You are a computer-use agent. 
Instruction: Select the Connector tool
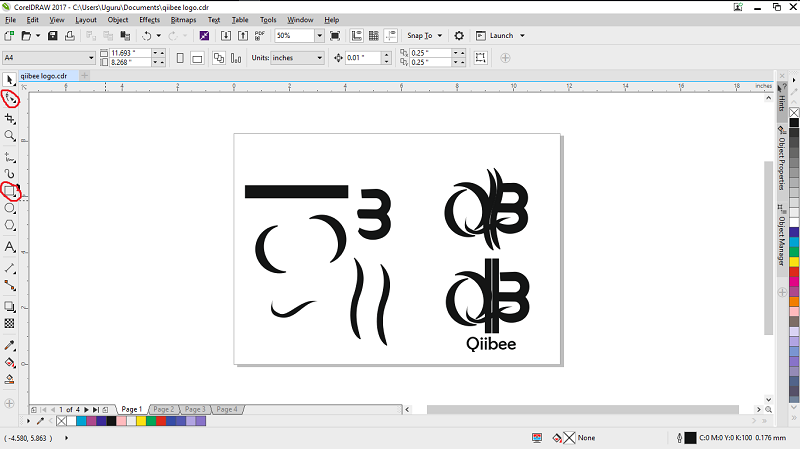click(9, 285)
